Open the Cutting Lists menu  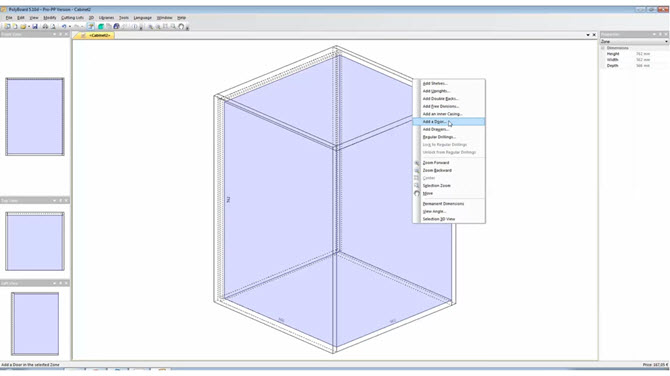[x=72, y=18]
